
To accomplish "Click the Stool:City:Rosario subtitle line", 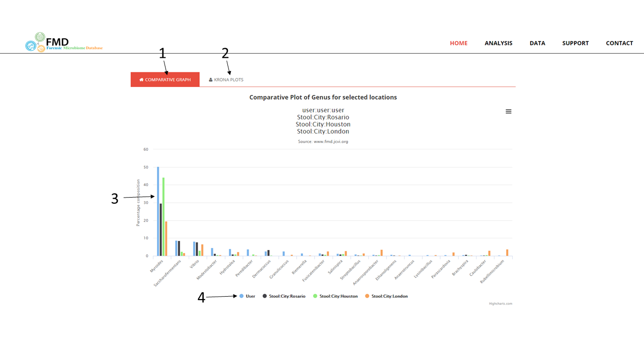I will (323, 117).
